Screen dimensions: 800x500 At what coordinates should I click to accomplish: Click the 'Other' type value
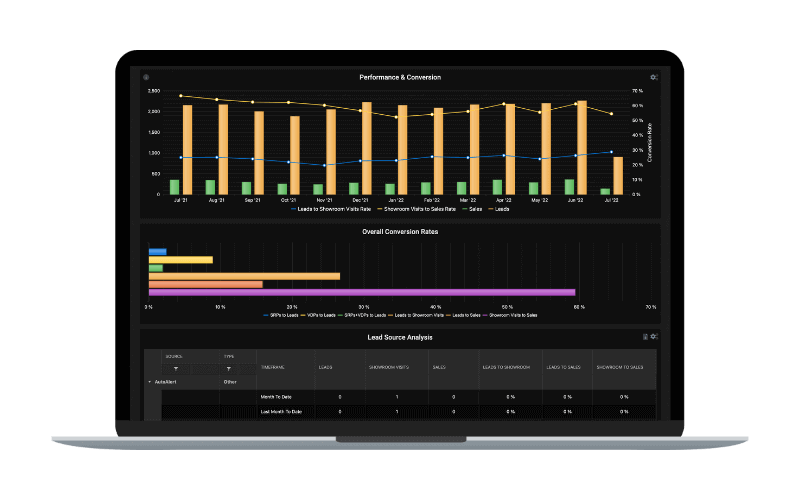(x=230, y=382)
